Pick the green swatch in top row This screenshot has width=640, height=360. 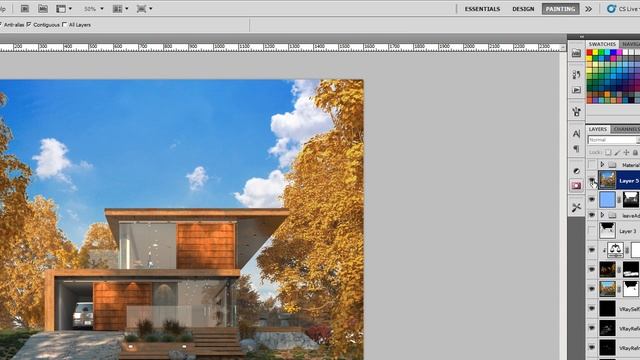pos(601,52)
